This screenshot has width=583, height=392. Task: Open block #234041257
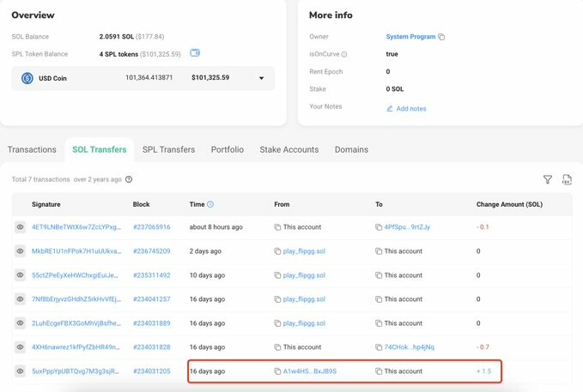click(152, 299)
